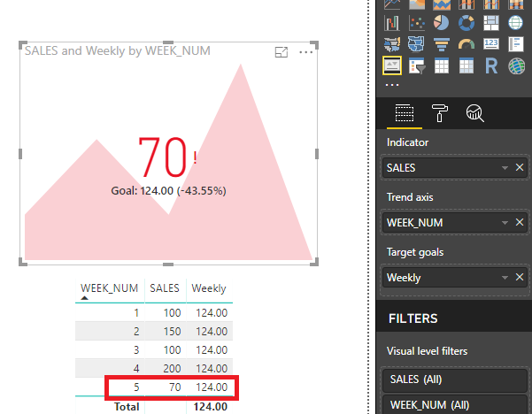This screenshot has height=414, width=532.
Task: Select the Donut chart visualization
Action: (x=466, y=23)
